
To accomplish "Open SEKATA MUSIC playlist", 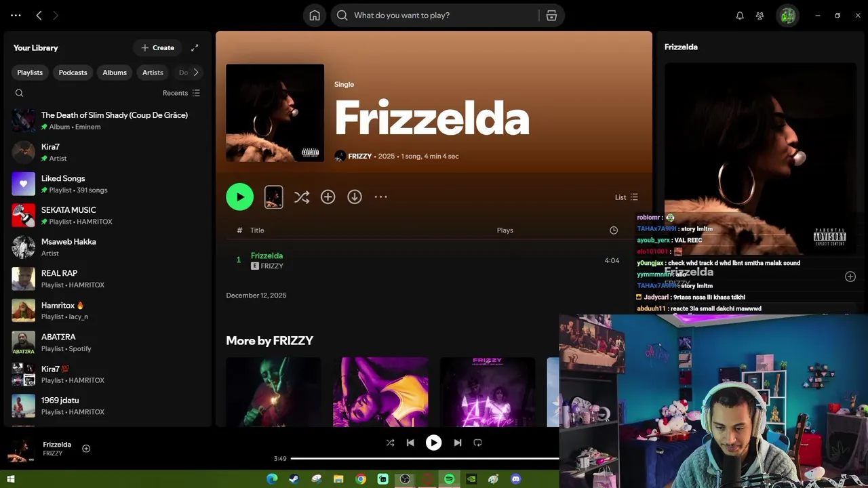I will click(108, 216).
